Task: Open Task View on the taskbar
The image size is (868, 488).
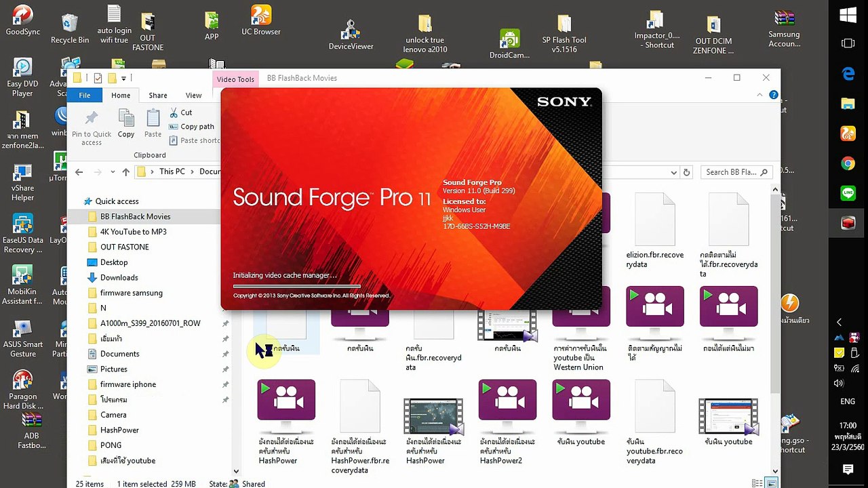Action: pos(848,44)
